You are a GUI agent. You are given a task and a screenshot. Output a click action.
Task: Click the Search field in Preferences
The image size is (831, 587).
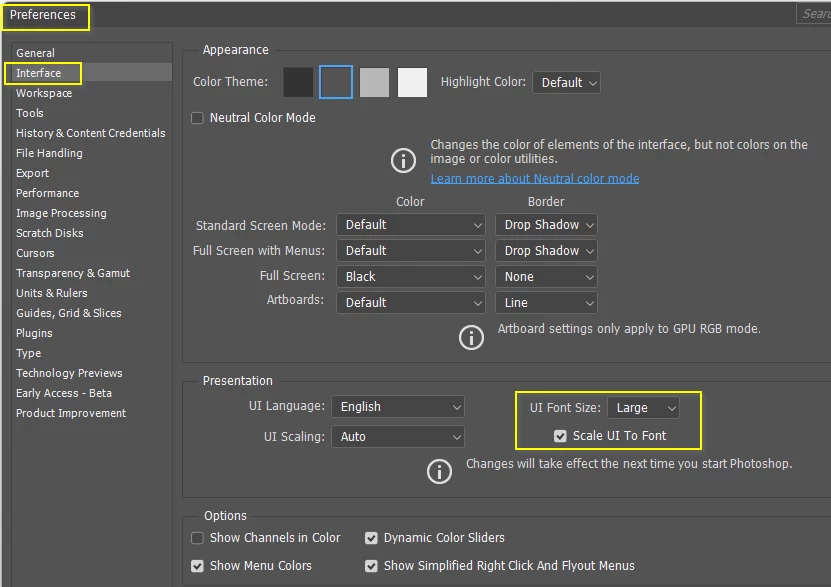(x=814, y=14)
